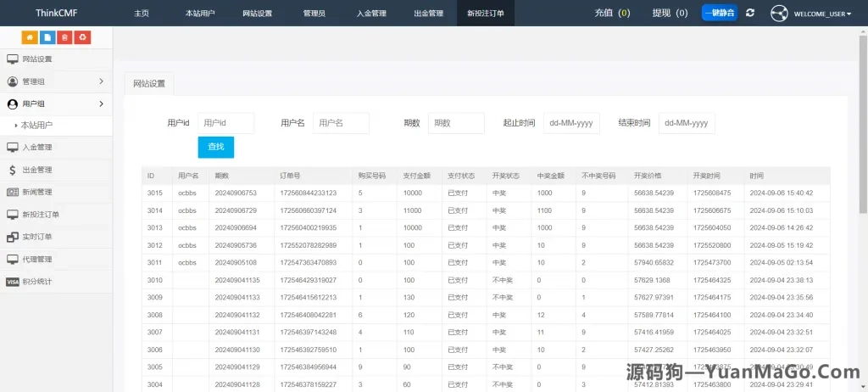Click the dollar icon for 出金管理
The width and height of the screenshot is (868, 392).
(12, 171)
